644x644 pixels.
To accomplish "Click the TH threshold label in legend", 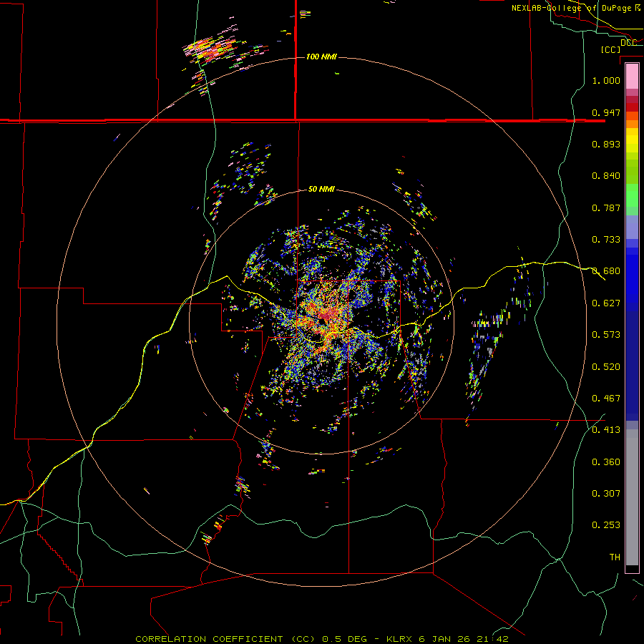I will (615, 557).
